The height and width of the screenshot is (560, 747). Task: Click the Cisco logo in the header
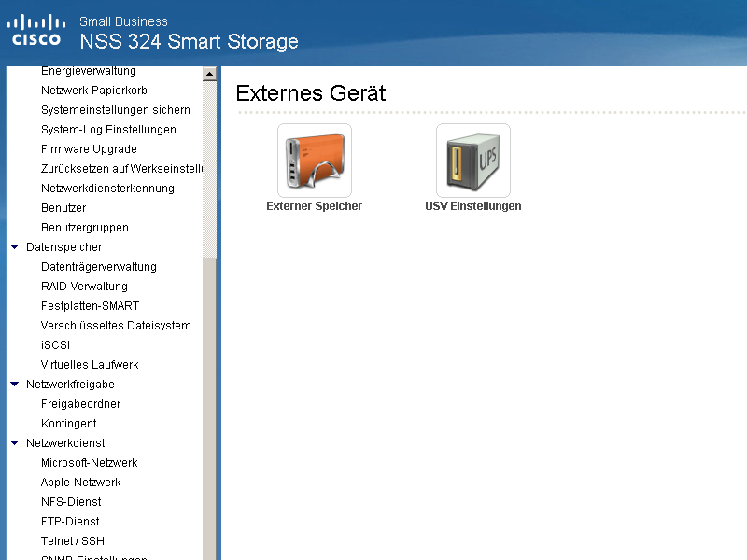pos(36,31)
